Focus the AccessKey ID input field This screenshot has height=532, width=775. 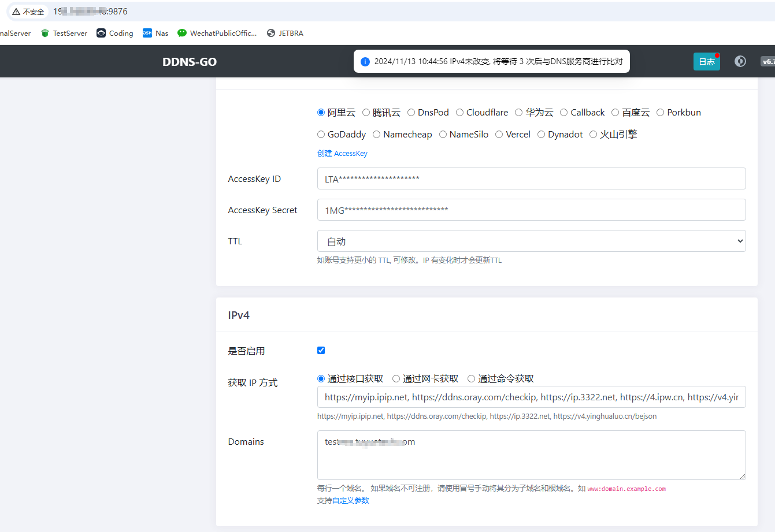[531, 178]
